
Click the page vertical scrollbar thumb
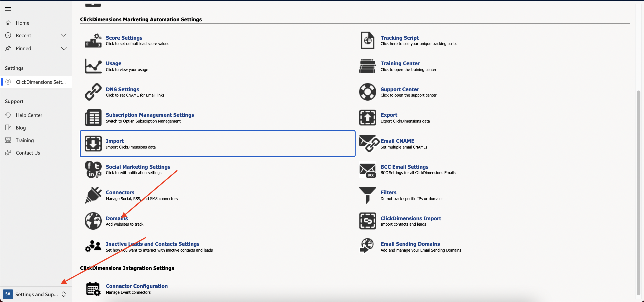638,193
